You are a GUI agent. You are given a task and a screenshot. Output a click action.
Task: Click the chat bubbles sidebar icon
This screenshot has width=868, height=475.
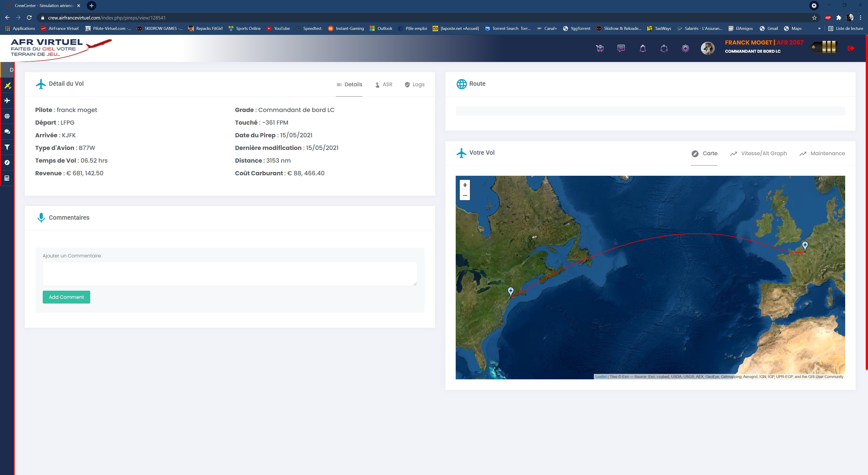click(x=7, y=132)
